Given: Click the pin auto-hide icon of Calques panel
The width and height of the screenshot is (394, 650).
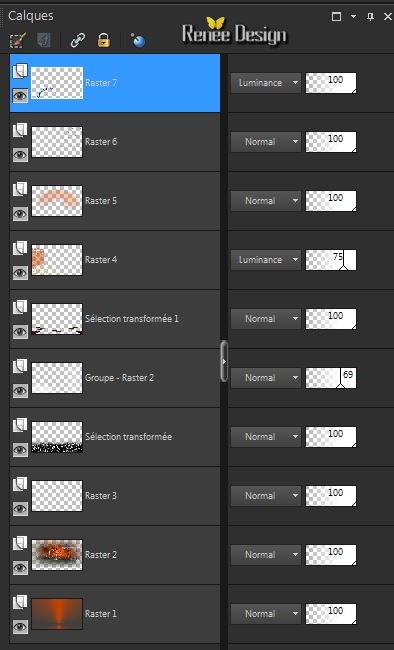Looking at the screenshot, I should tap(370, 17).
